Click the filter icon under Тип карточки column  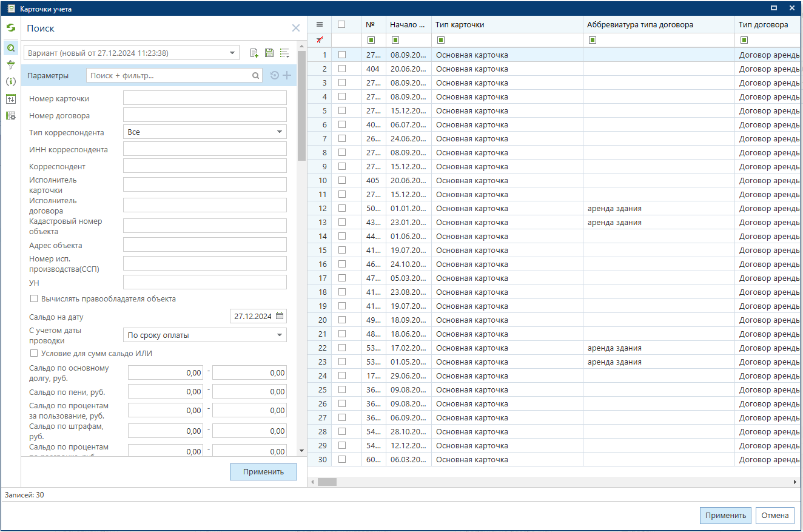[x=441, y=40]
